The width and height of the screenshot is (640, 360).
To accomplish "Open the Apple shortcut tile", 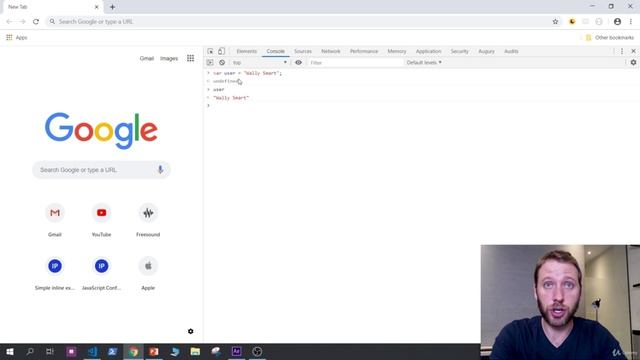I will tap(148, 274).
